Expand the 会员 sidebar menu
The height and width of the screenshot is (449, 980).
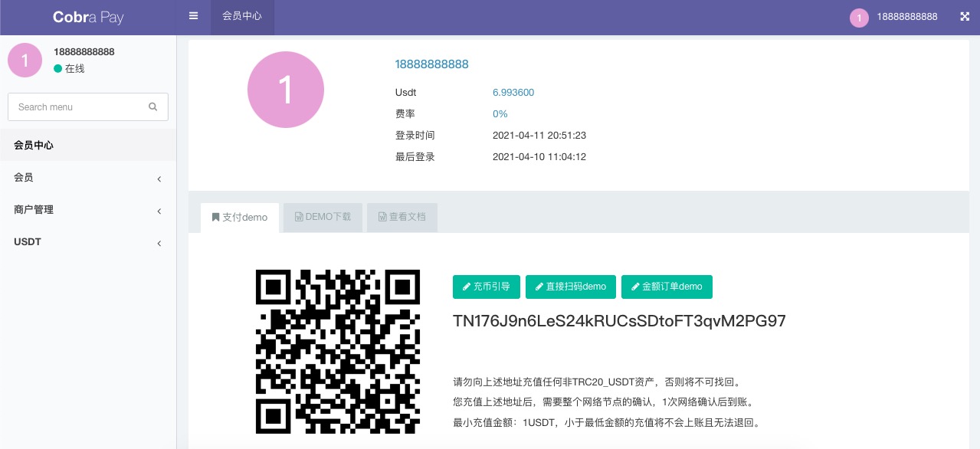pos(88,177)
